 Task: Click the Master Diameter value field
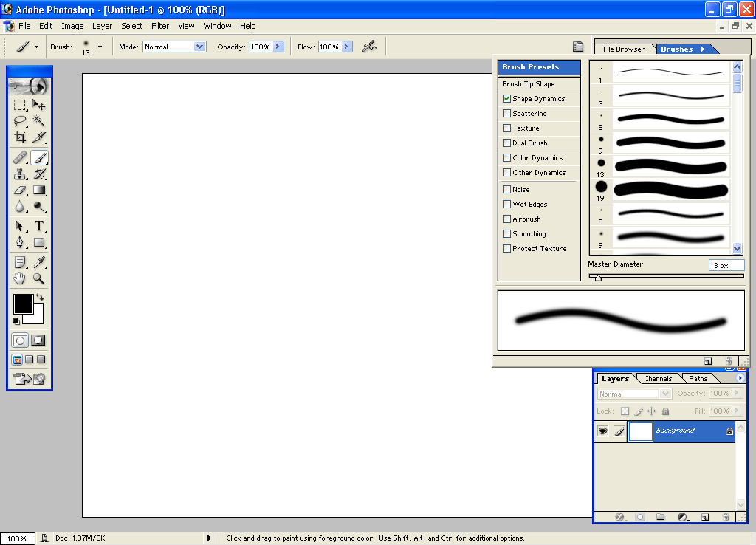pyautogui.click(x=726, y=265)
